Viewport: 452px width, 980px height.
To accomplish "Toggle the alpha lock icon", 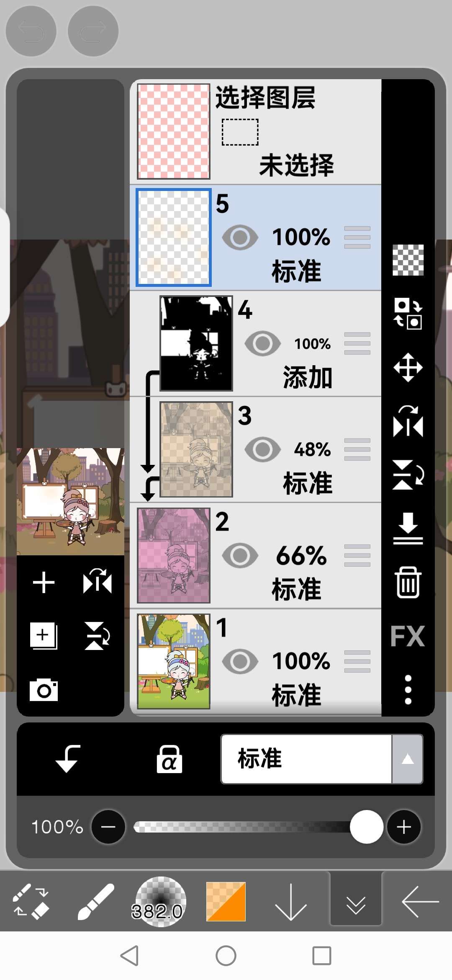I will (169, 759).
